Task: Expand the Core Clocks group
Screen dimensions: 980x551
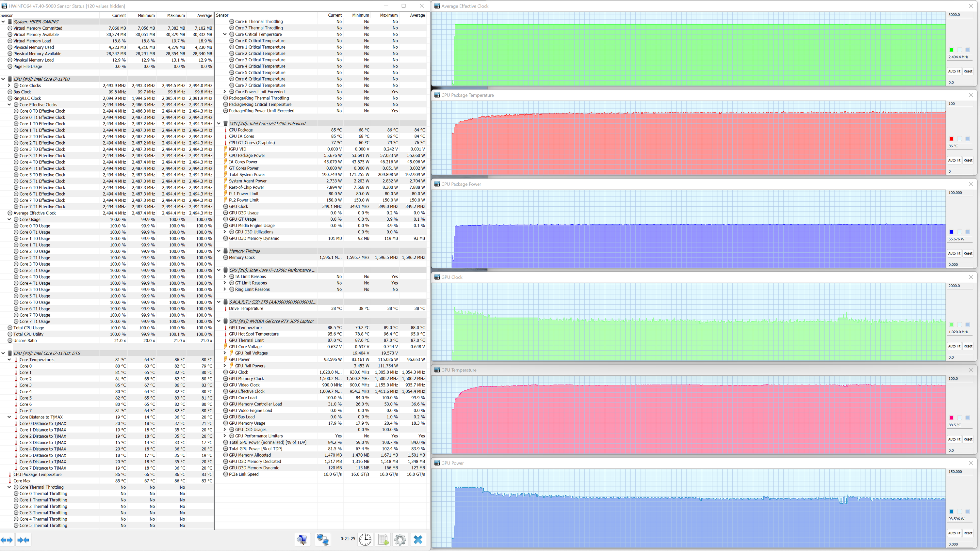Action: pos(9,86)
